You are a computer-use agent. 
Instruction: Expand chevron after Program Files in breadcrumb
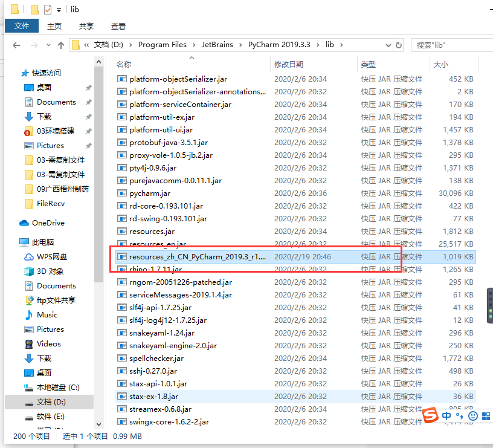[x=194, y=45]
